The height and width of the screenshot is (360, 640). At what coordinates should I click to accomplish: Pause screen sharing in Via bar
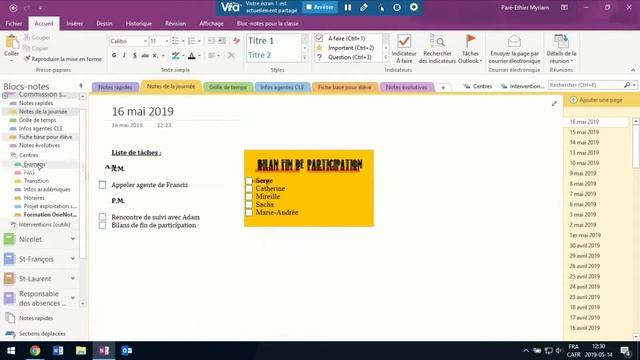coord(348,7)
